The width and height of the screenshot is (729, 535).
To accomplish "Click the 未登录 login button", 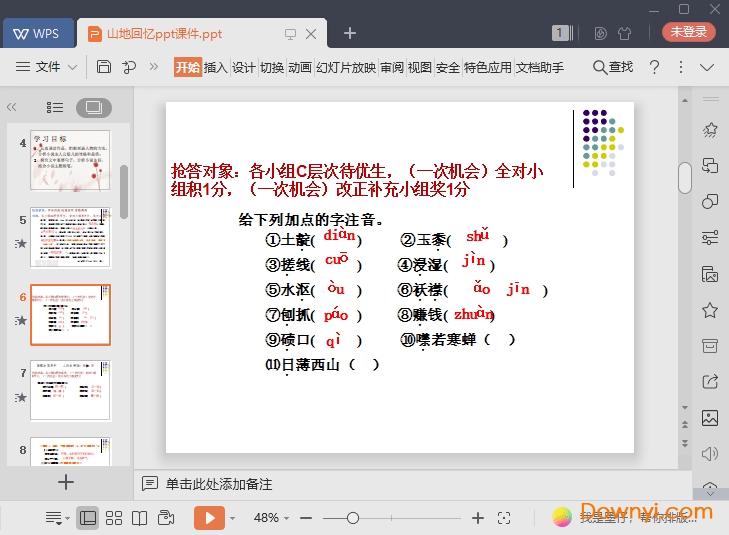I will 688,32.
